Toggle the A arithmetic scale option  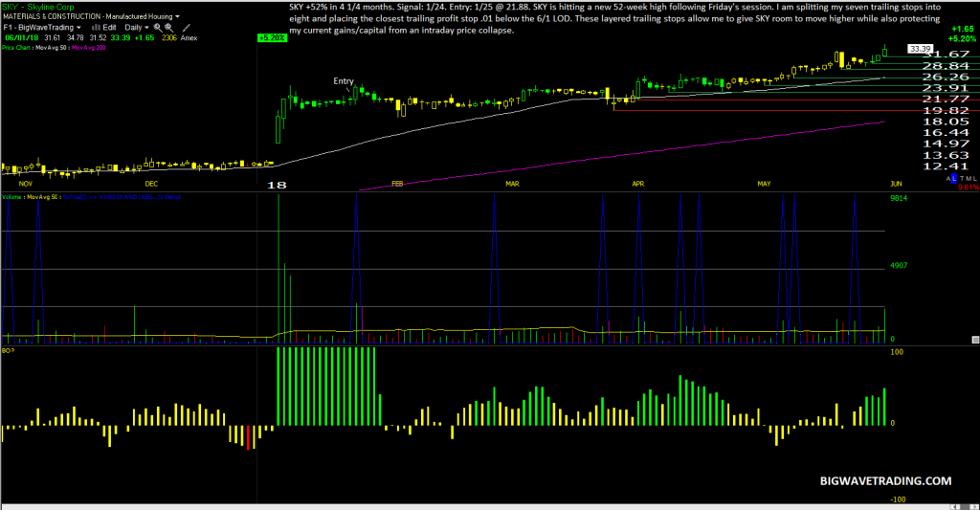(x=948, y=179)
